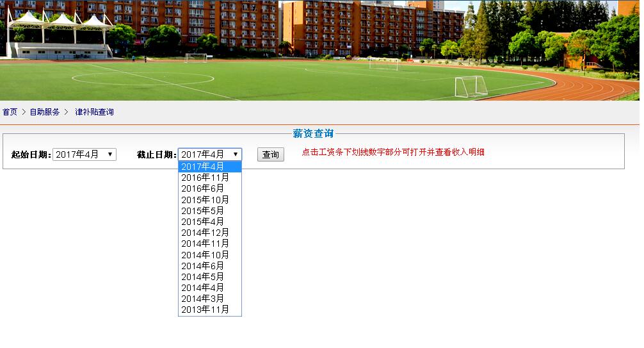Image resolution: width=644 pixels, height=348 pixels.
Task: Select 2014年4月 in the list below 2014年5月
Action: (x=210, y=288)
